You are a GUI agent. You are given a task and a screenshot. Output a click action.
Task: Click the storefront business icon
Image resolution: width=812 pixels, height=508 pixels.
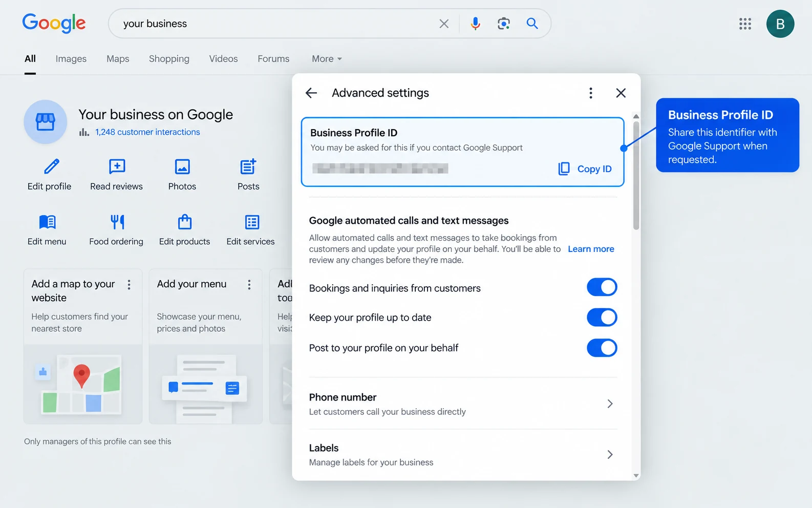pyautogui.click(x=45, y=122)
